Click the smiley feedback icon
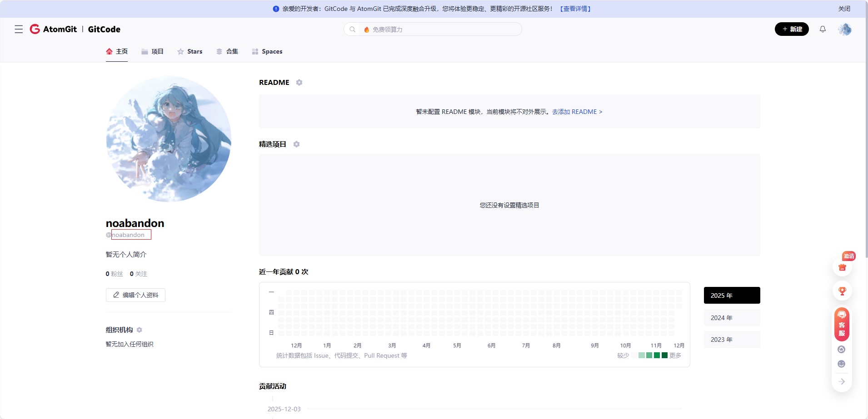The image size is (868, 419). coord(842,363)
